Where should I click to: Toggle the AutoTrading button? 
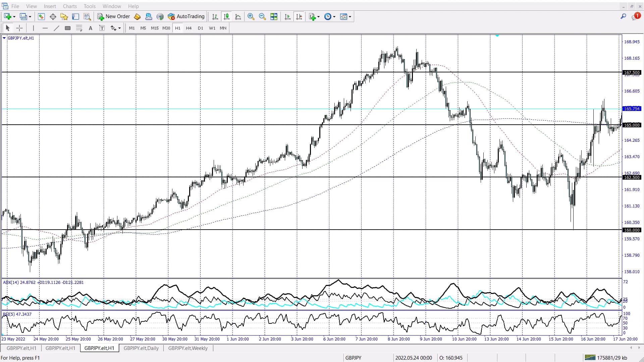[186, 16]
